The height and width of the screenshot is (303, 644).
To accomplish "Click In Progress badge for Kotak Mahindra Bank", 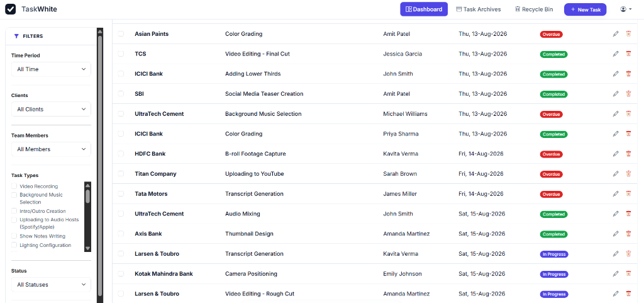I will (554, 274).
